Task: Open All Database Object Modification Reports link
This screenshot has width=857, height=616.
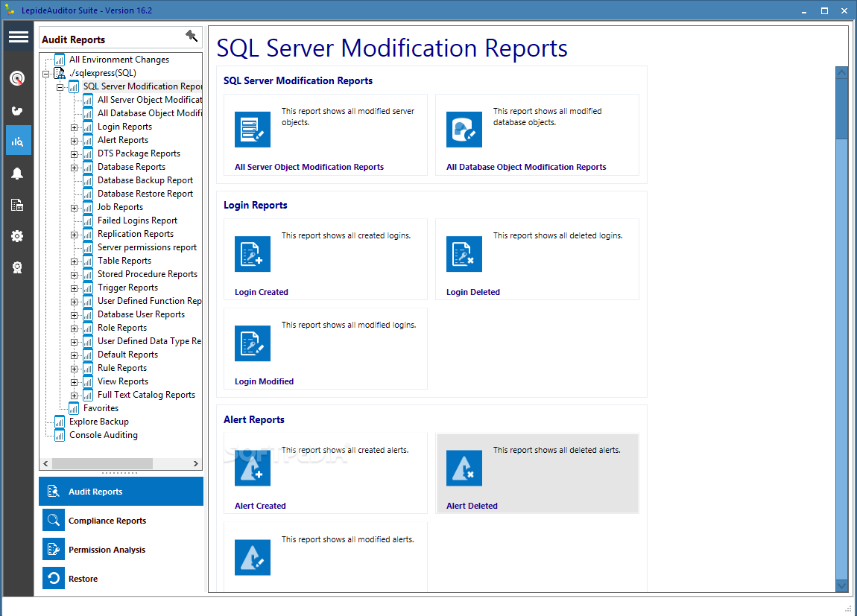Action: (526, 167)
